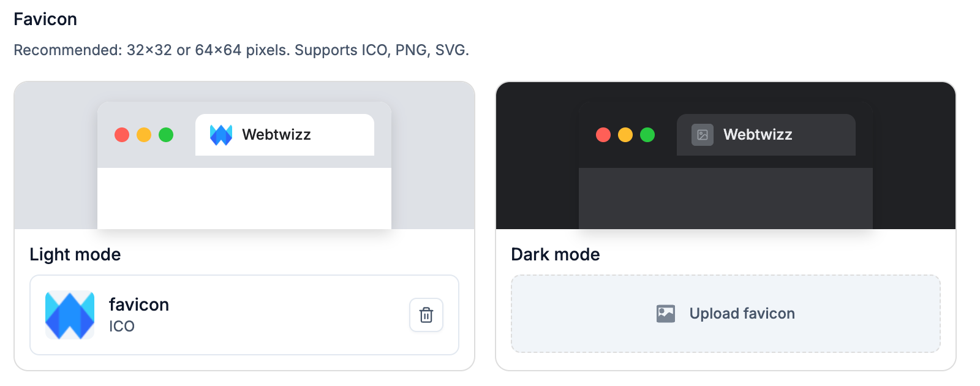This screenshot has height=386, width=980.
Task: Click the red dot in dark preview
Action: (603, 135)
